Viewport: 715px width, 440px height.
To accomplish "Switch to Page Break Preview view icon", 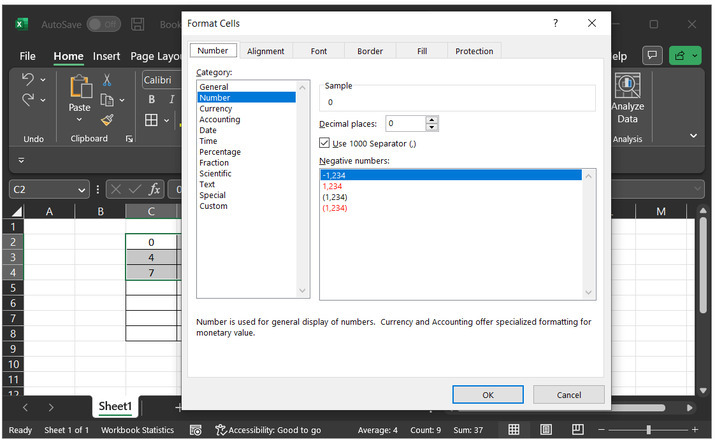I will click(577, 429).
